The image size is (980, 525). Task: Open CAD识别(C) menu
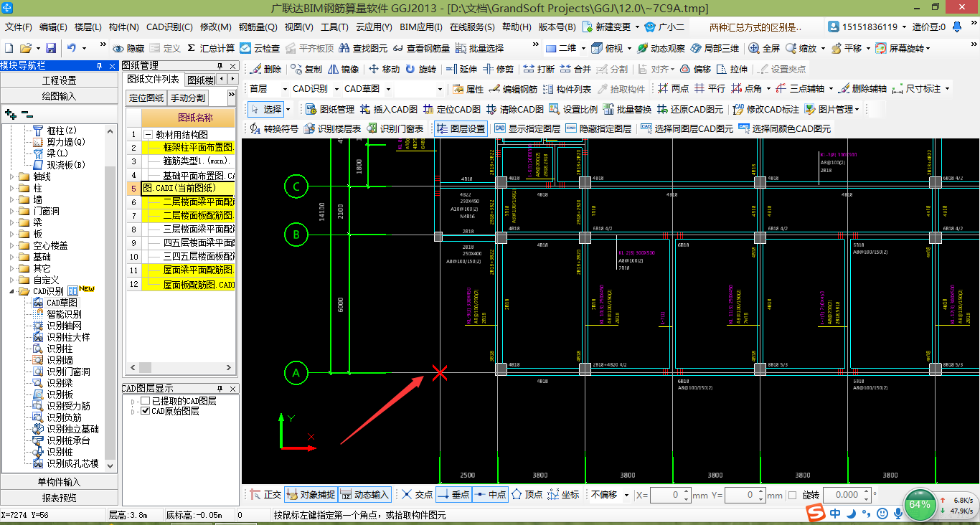(169, 27)
